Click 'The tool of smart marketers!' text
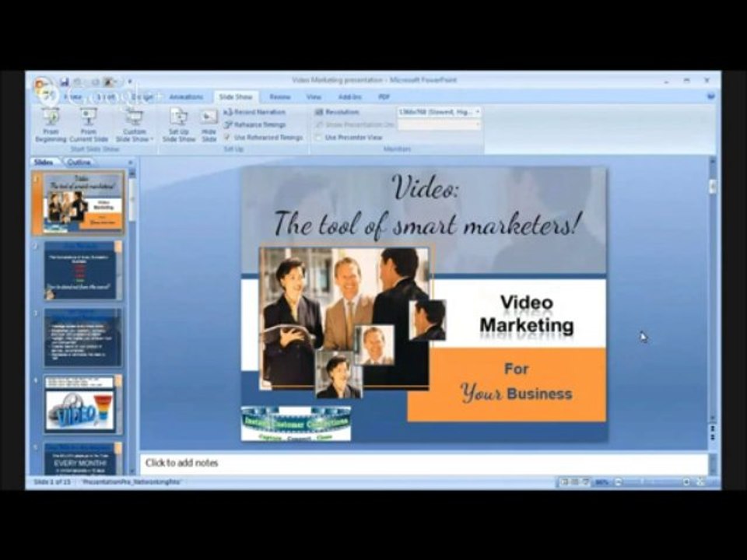This screenshot has height=560, width=747. click(427, 224)
